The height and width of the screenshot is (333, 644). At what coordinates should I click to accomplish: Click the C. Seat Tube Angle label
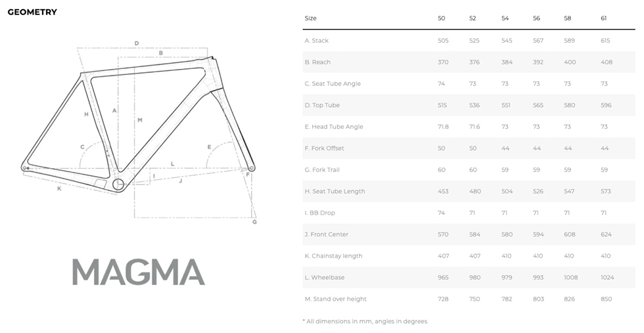pyautogui.click(x=333, y=83)
